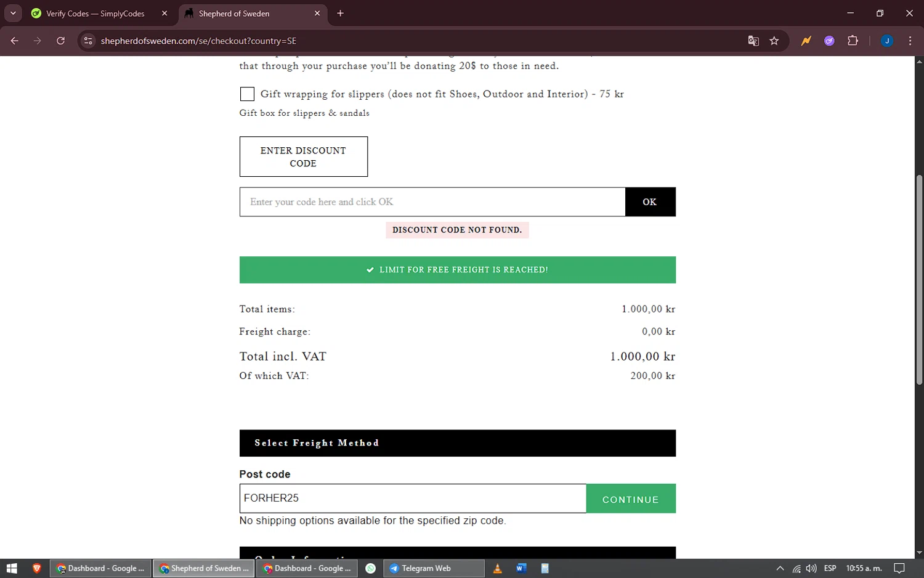Open the yellow lightning extension icon
This screenshot has width=924, height=578.
(x=806, y=41)
